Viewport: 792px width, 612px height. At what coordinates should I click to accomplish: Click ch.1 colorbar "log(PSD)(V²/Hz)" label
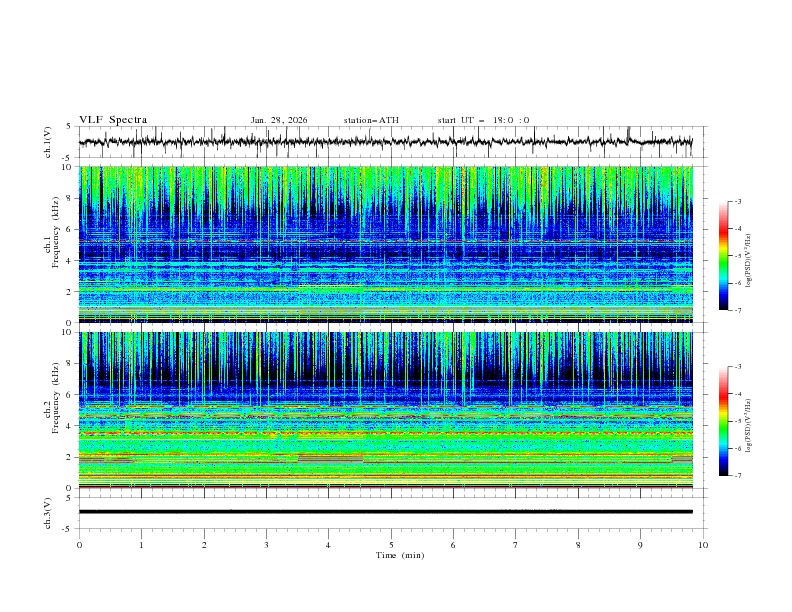tap(749, 261)
